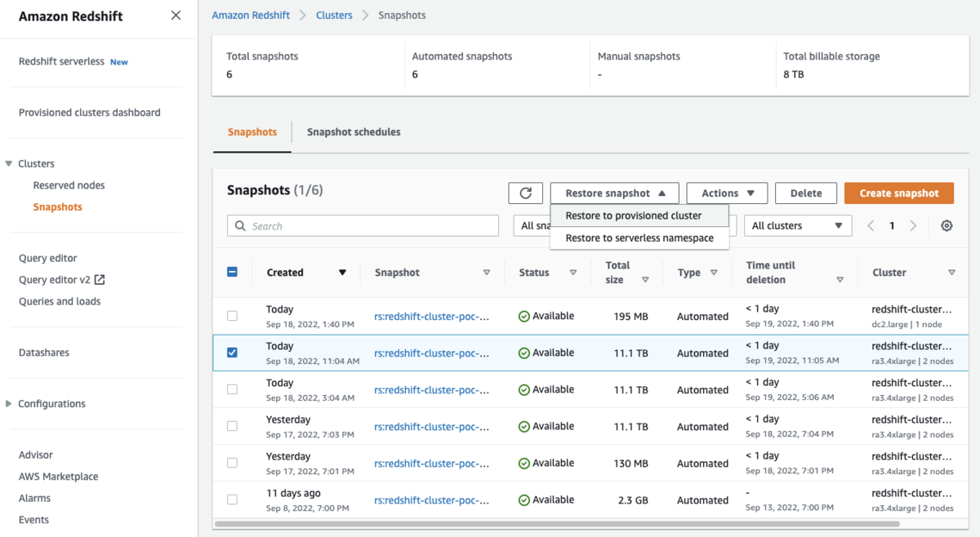Sort by Status column arrow
This screenshot has height=537, width=980.
572,273
